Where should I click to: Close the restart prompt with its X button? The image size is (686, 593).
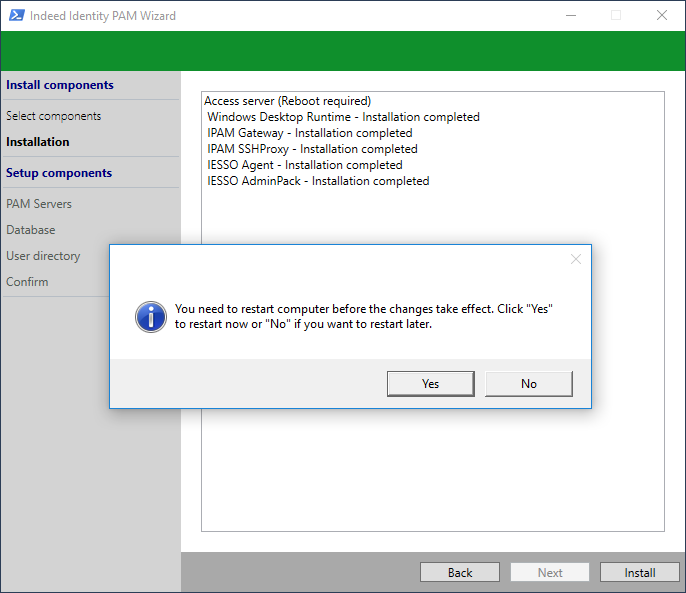click(x=575, y=259)
